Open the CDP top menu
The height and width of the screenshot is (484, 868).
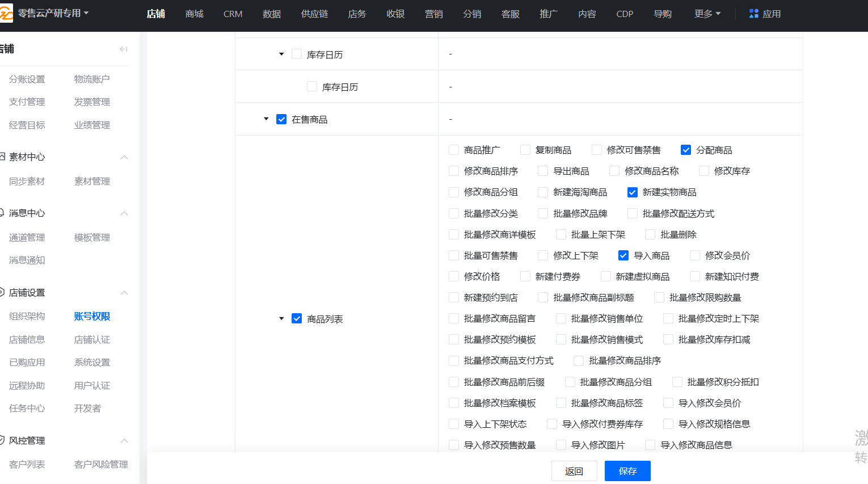click(x=625, y=14)
